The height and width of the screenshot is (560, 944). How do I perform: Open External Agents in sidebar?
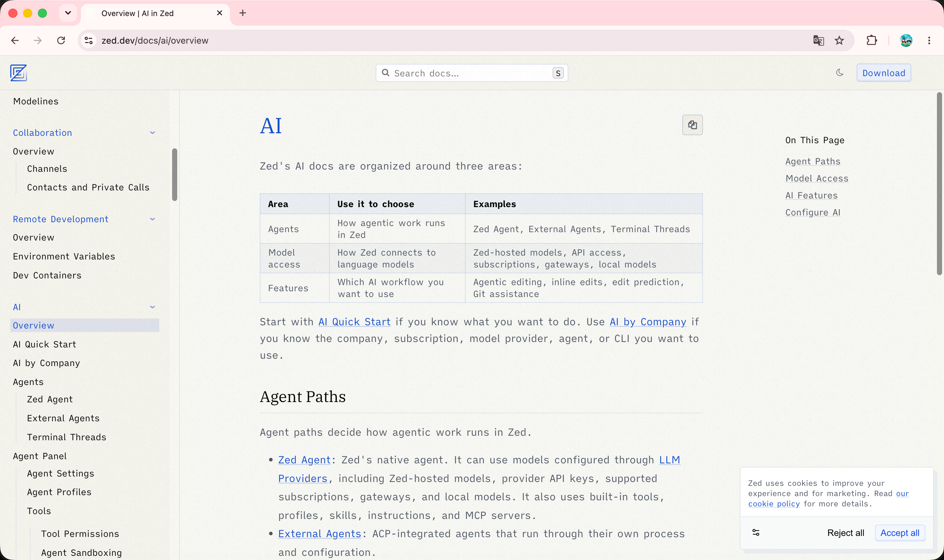click(63, 418)
